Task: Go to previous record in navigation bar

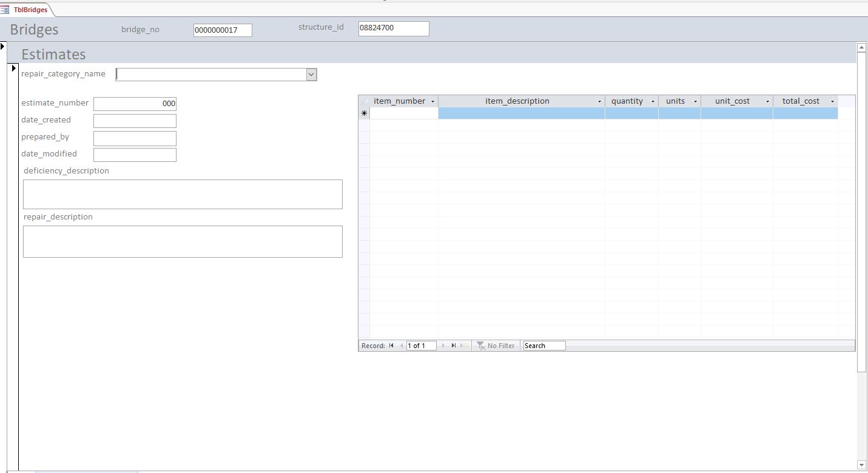Action: coord(401,346)
